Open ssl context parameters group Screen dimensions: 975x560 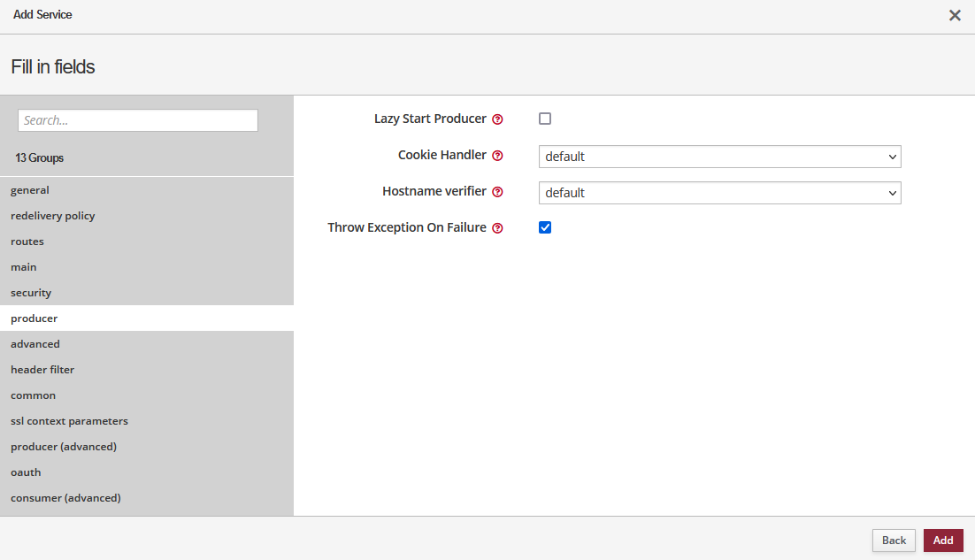pos(69,421)
